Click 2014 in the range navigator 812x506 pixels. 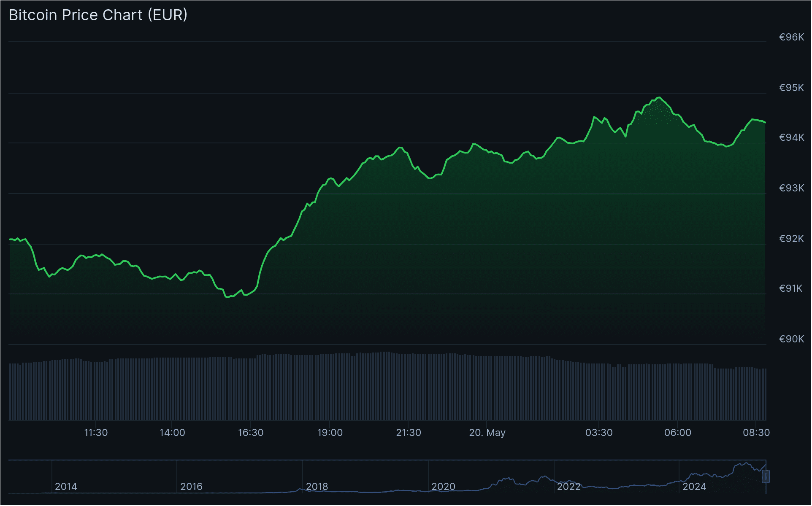coord(66,487)
